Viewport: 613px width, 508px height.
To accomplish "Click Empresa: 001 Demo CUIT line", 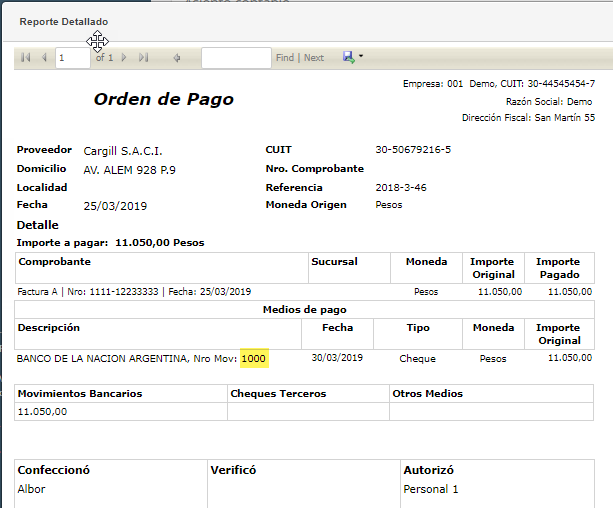I will click(499, 84).
